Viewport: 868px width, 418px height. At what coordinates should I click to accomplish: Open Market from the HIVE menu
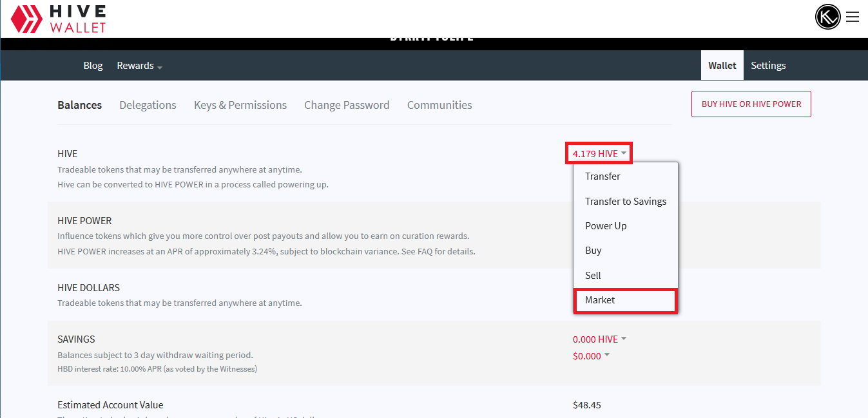tap(600, 300)
